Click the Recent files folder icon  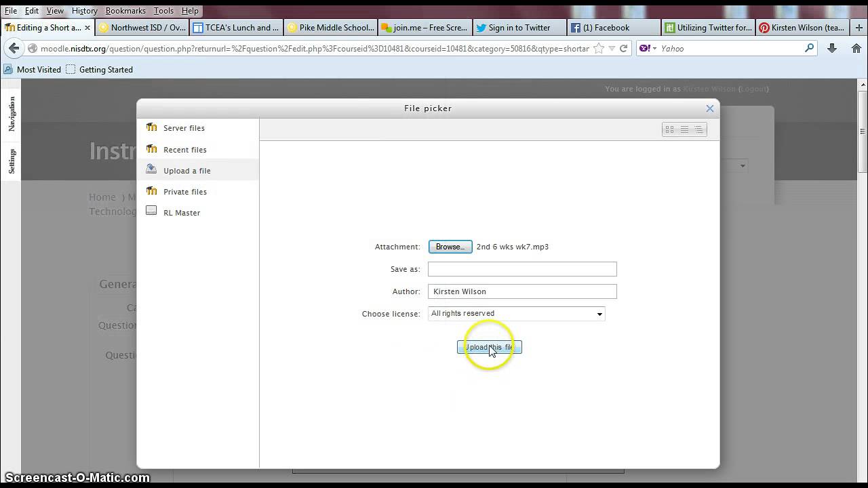[x=152, y=149]
